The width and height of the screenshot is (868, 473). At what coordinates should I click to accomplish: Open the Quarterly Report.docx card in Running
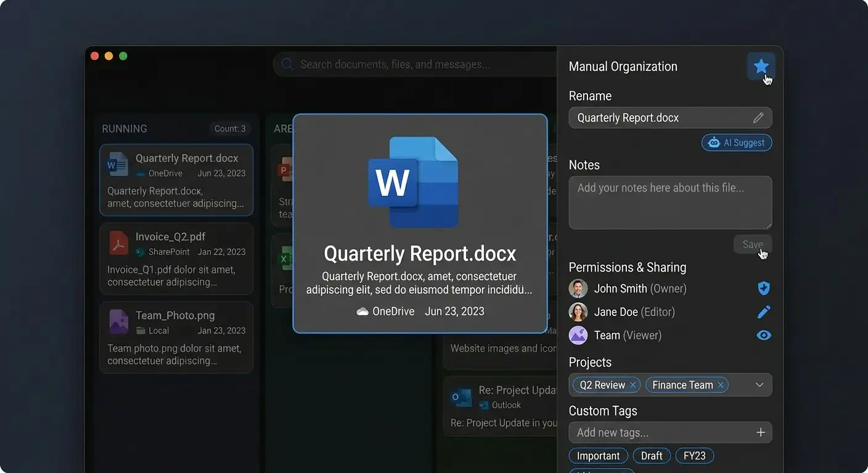pyautogui.click(x=176, y=180)
